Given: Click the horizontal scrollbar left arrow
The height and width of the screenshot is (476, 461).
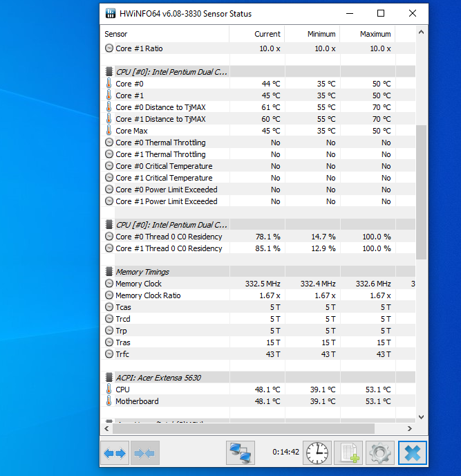Looking at the screenshot, I should pos(106,428).
